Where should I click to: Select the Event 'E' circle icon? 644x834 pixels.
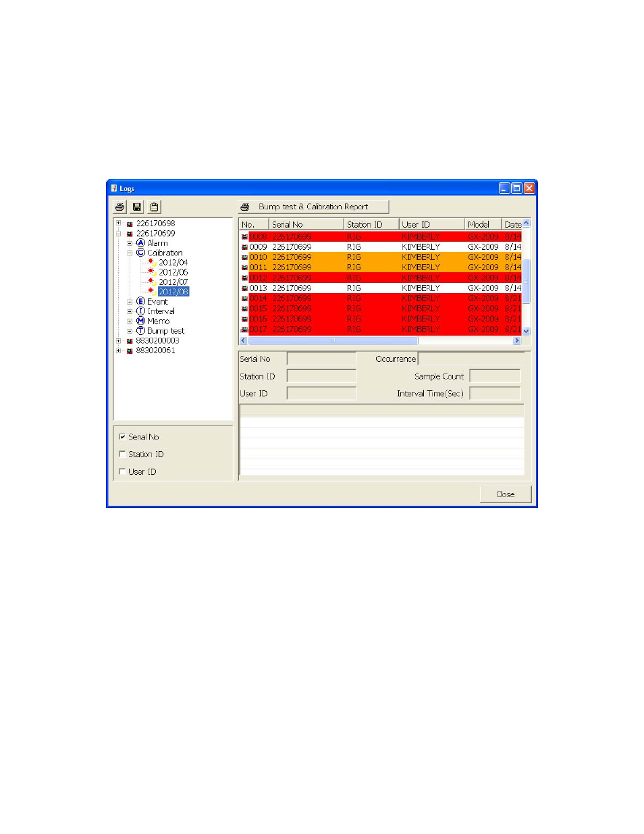[x=140, y=301]
